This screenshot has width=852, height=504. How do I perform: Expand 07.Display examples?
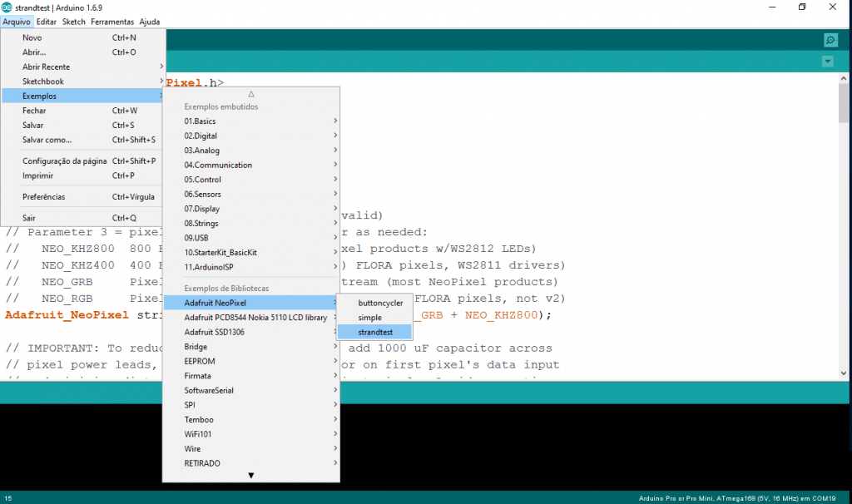pyautogui.click(x=251, y=209)
